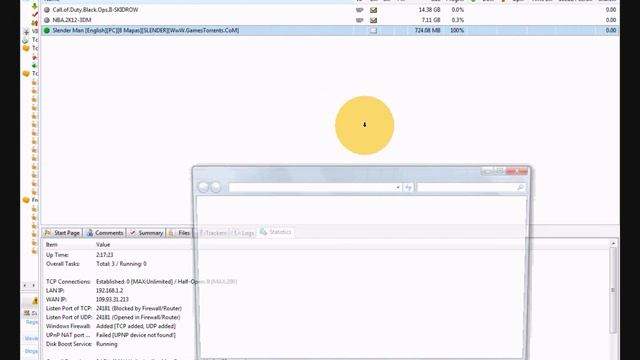Click the Value column header
The image size is (640, 360).
tap(103, 244)
